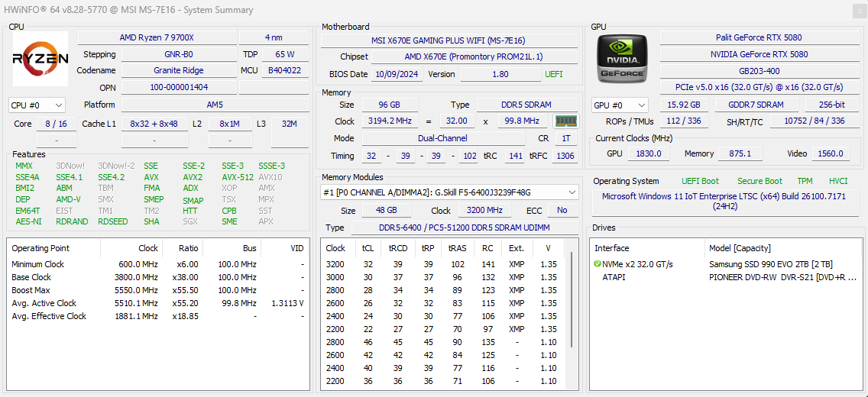Expand the memory module selection dropdown
This screenshot has width=868, height=397.
[x=572, y=192]
